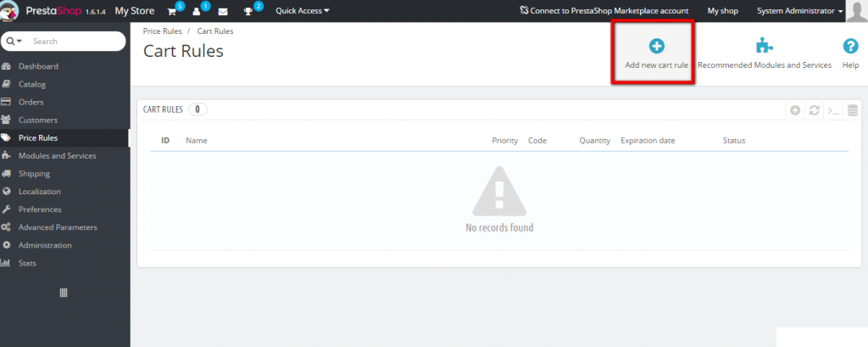Click the Shipping truck icon
This screenshot has height=347, width=868.
(6, 173)
